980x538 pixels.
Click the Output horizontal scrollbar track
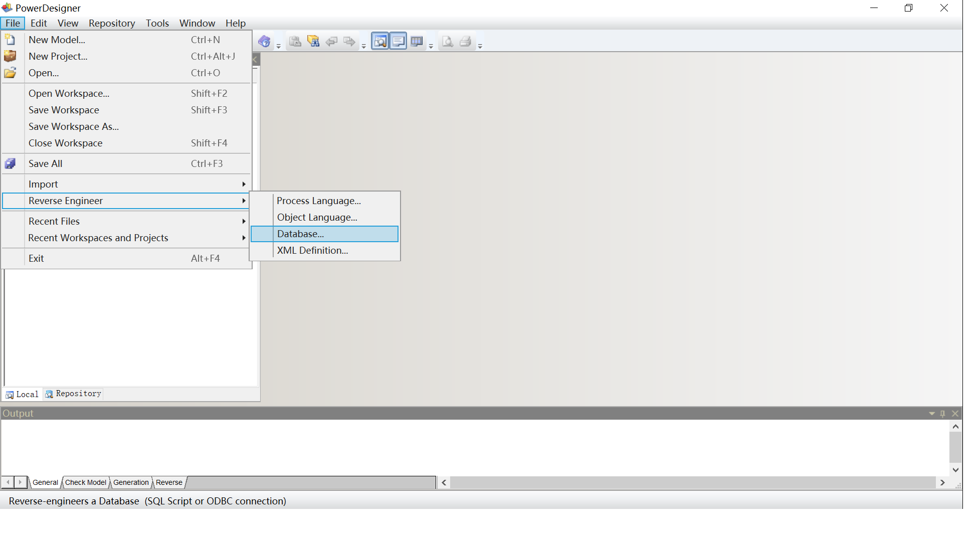coord(693,482)
